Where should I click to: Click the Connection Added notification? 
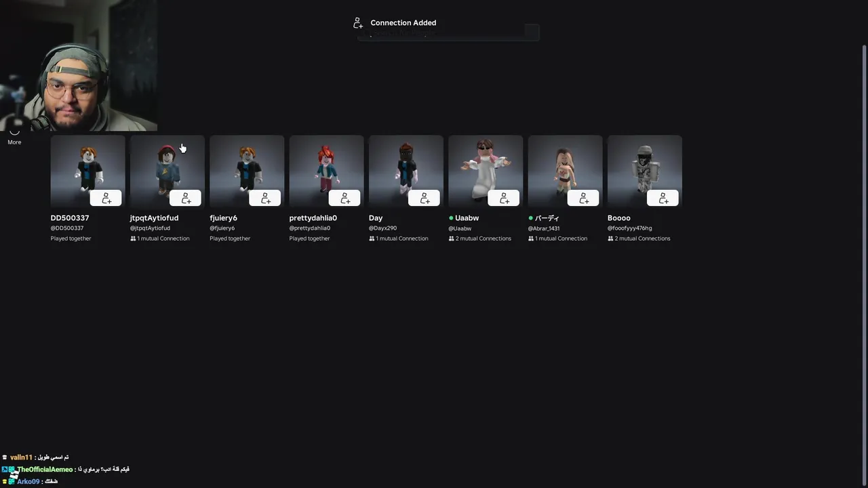[395, 23]
